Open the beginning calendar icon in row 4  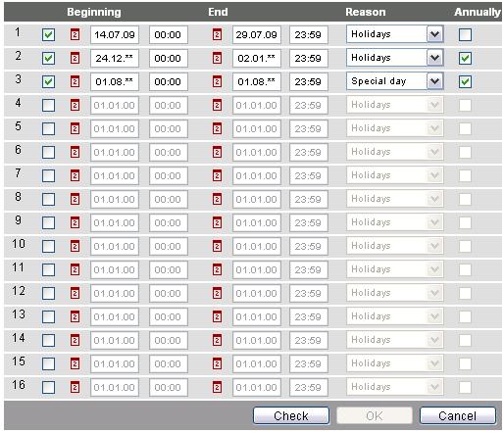coord(75,105)
